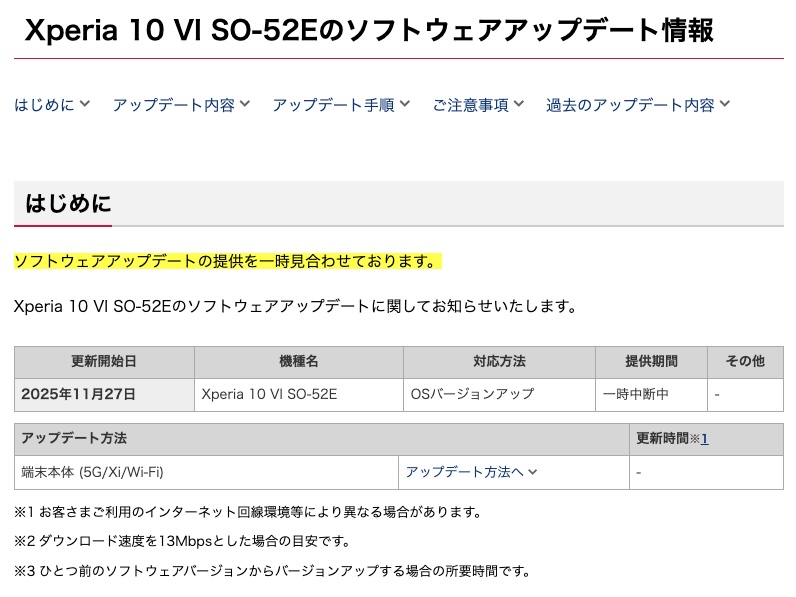796x597 pixels.
Task: Click the 一時中断中 status cell
Action: point(636,394)
